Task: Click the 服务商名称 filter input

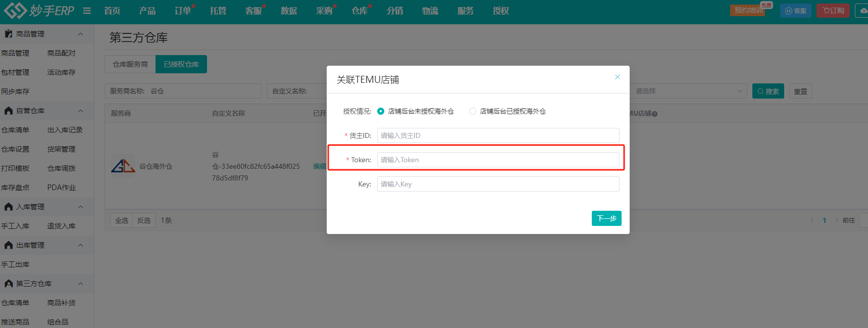Action: click(183, 91)
